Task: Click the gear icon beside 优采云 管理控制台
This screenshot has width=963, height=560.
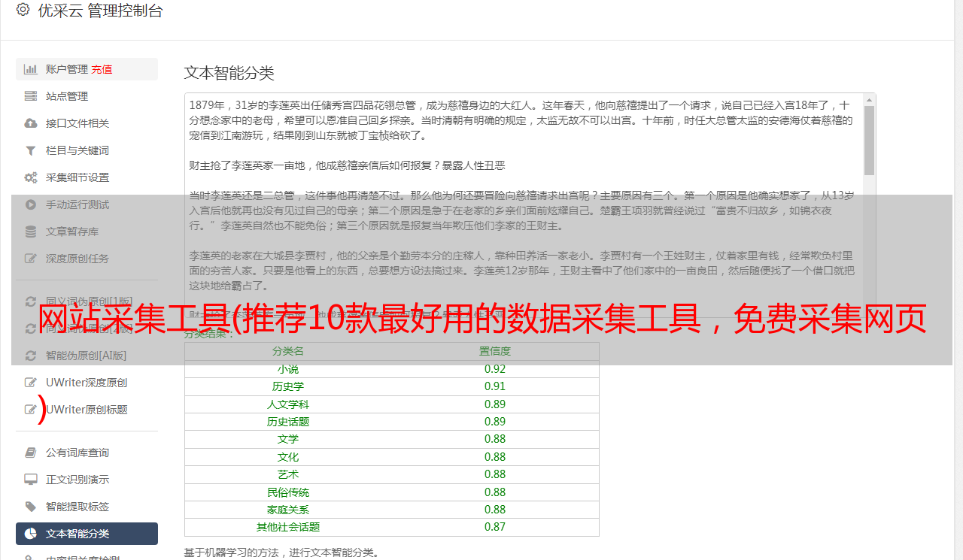Action: click(23, 11)
